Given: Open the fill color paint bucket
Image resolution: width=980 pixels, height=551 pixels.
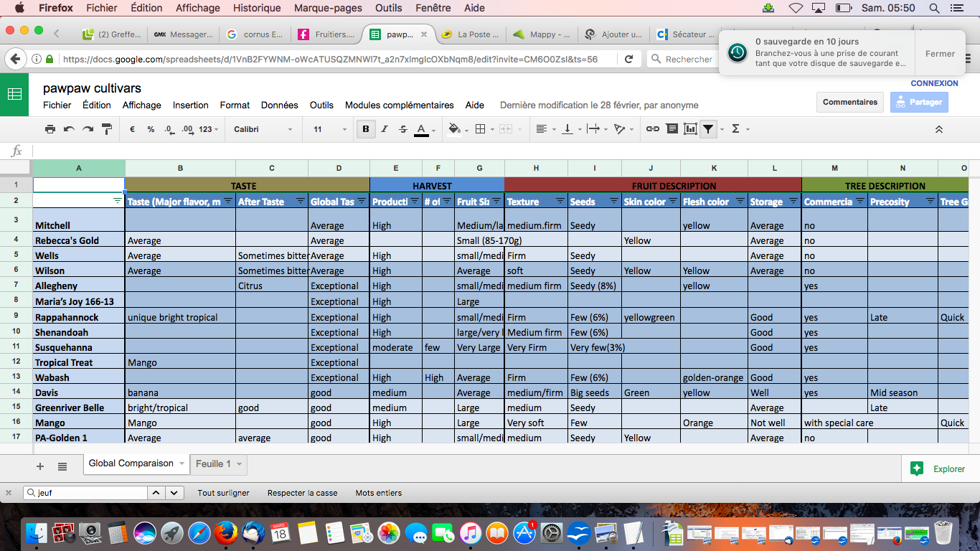Looking at the screenshot, I should pos(454,129).
